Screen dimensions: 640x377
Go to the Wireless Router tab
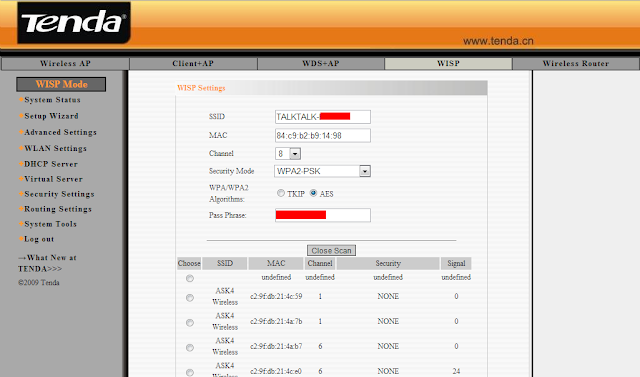point(576,64)
